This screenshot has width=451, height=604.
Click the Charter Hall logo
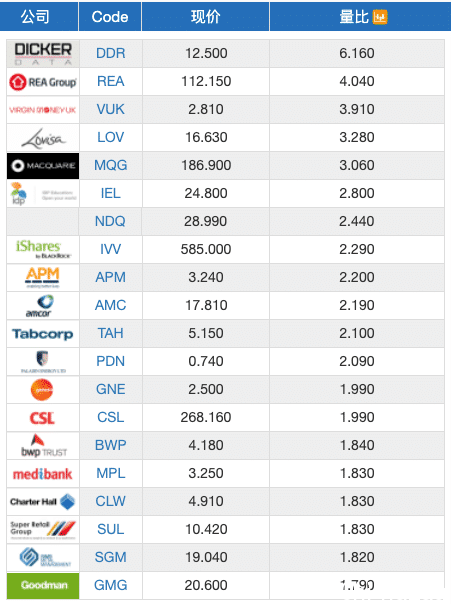(43, 502)
